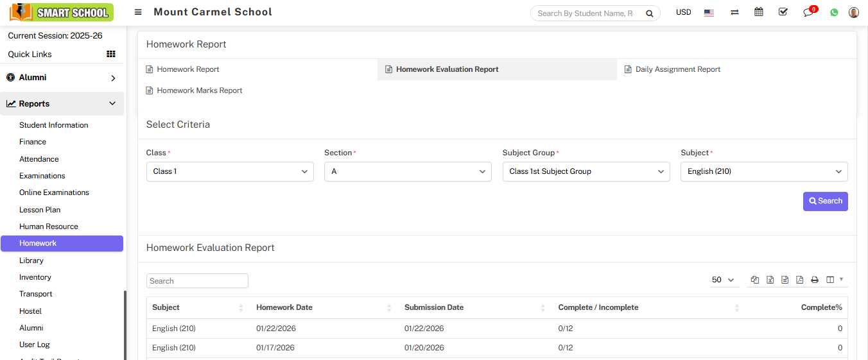Click the Search button
This screenshot has height=360, width=868.
click(x=825, y=201)
